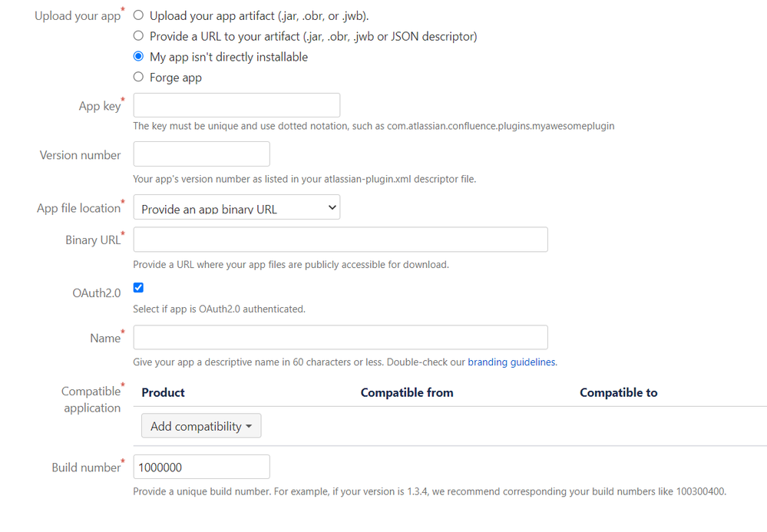Expand the Add compatibility dropdown

click(x=200, y=425)
